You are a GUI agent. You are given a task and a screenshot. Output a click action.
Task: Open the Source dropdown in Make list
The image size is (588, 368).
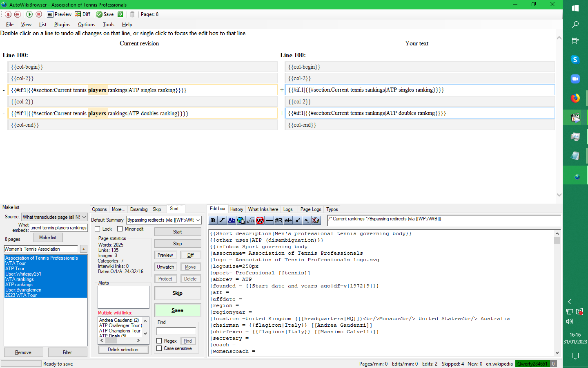click(55, 217)
